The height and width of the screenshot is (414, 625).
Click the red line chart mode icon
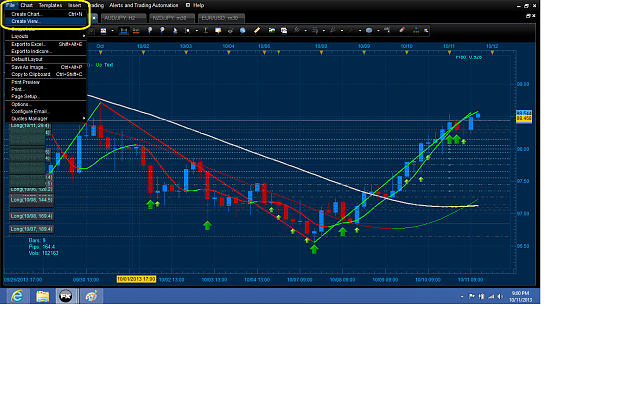pos(136,31)
